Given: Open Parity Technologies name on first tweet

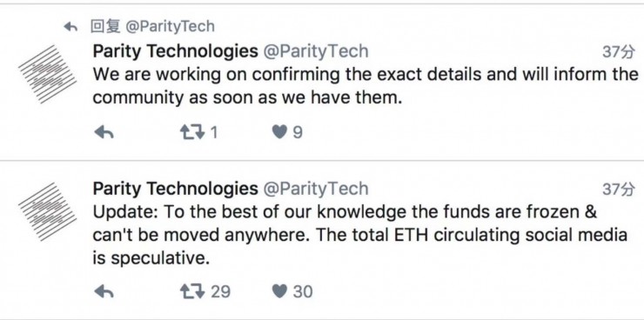Looking at the screenshot, I should [176, 51].
